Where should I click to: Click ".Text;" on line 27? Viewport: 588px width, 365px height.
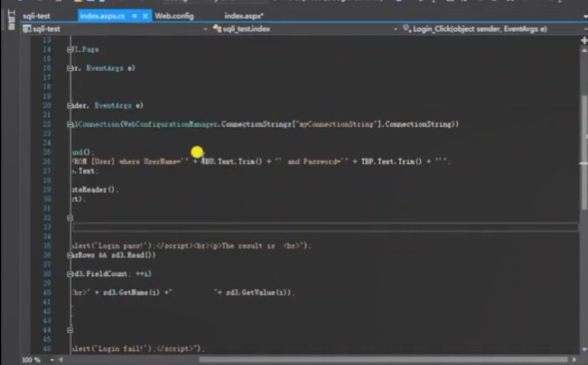click(85, 171)
